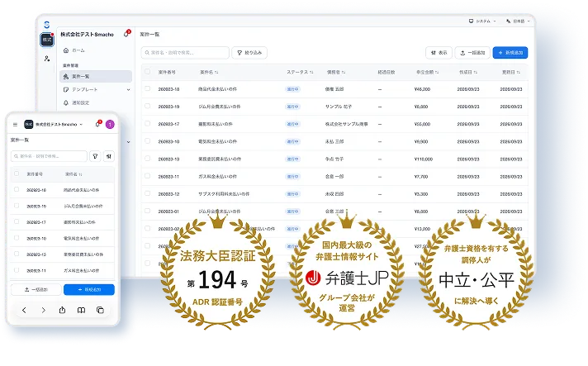Click the 表示 display button in desktop view
The height and width of the screenshot is (366, 588).
pos(439,53)
